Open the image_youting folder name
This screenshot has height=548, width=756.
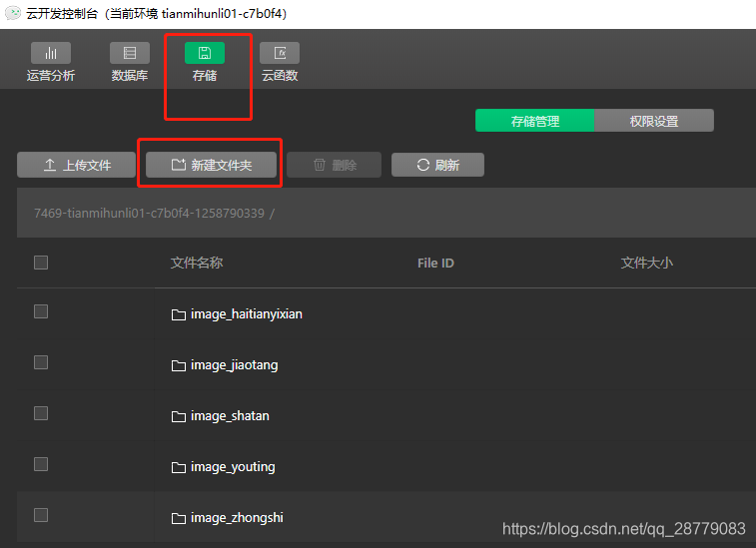(x=233, y=467)
